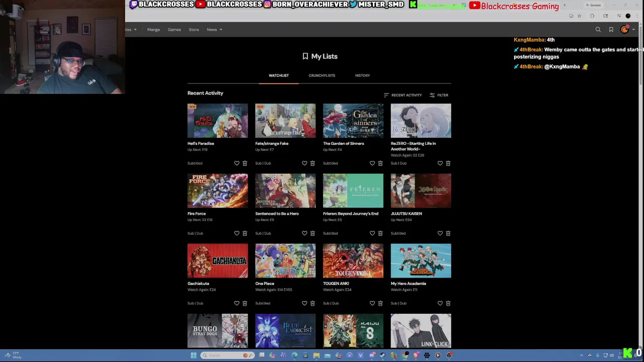Open the Filter options
The image size is (644, 362).
(439, 95)
